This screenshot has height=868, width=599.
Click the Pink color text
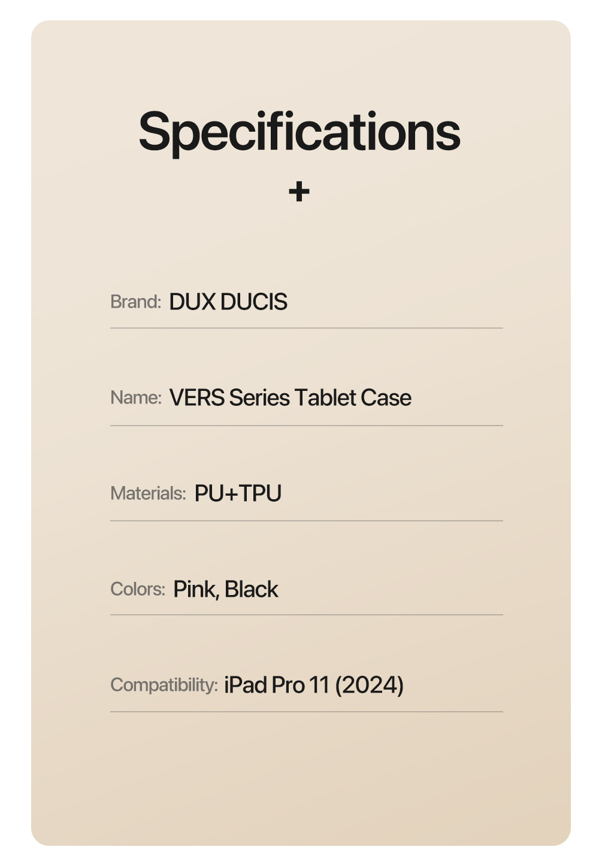pos(196,590)
